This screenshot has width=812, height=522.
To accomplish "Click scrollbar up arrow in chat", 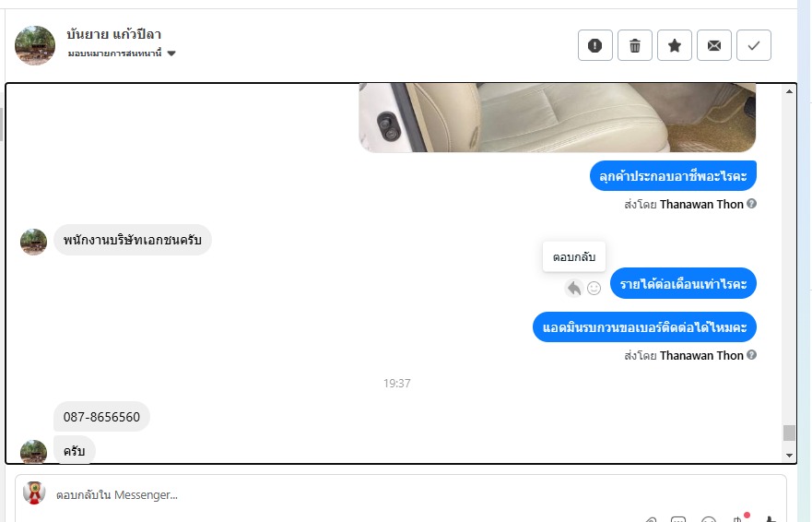I will 789,91.
